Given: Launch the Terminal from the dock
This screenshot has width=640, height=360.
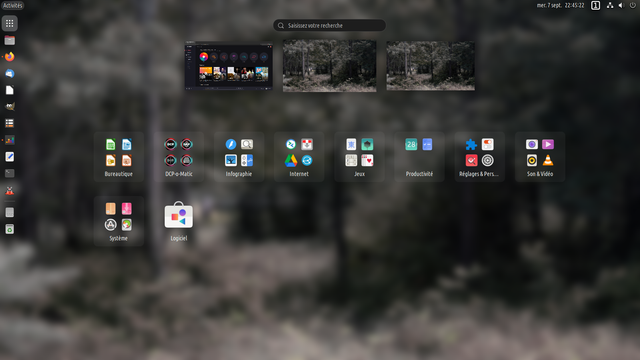Looking at the screenshot, I should point(9,173).
